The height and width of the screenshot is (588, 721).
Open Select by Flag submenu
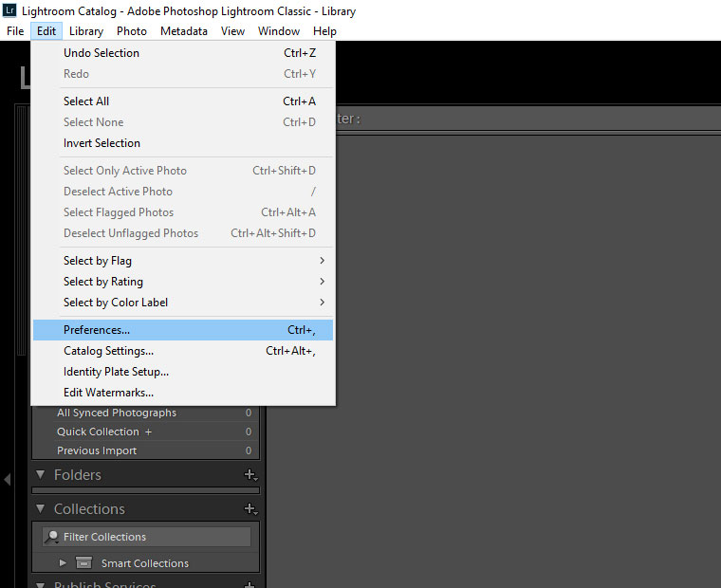(183, 261)
